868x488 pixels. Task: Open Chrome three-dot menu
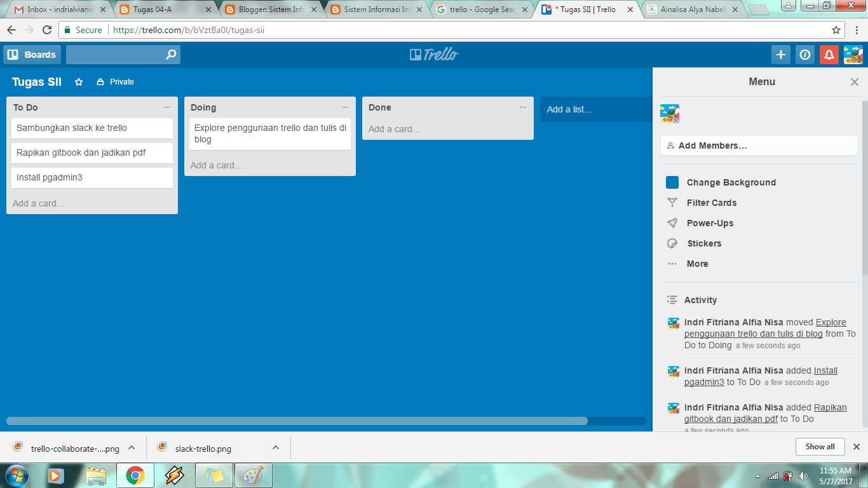856,30
